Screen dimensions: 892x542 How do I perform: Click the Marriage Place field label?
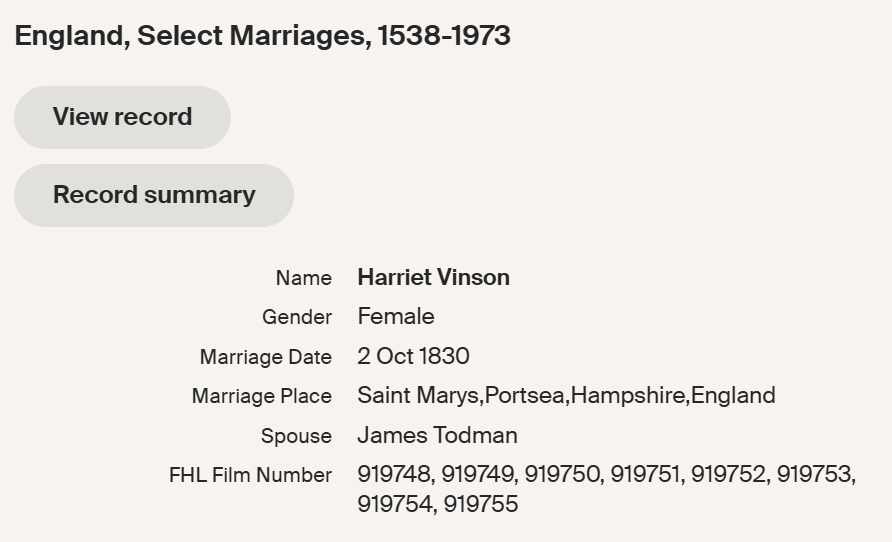click(x=261, y=396)
